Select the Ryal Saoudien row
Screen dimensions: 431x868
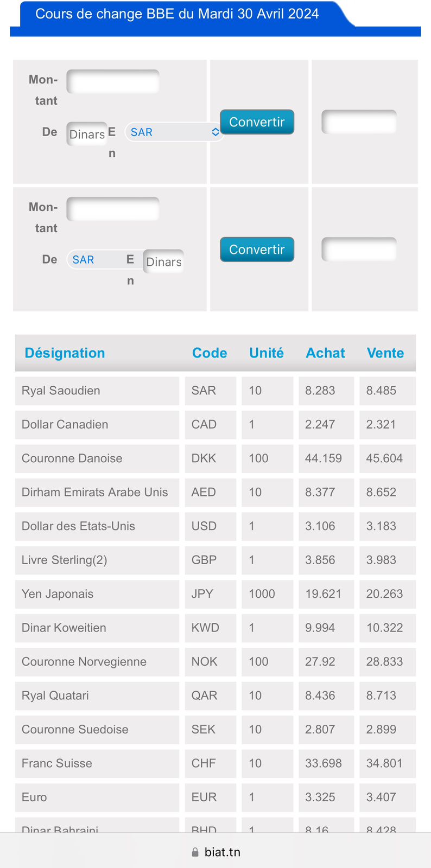coord(215,391)
